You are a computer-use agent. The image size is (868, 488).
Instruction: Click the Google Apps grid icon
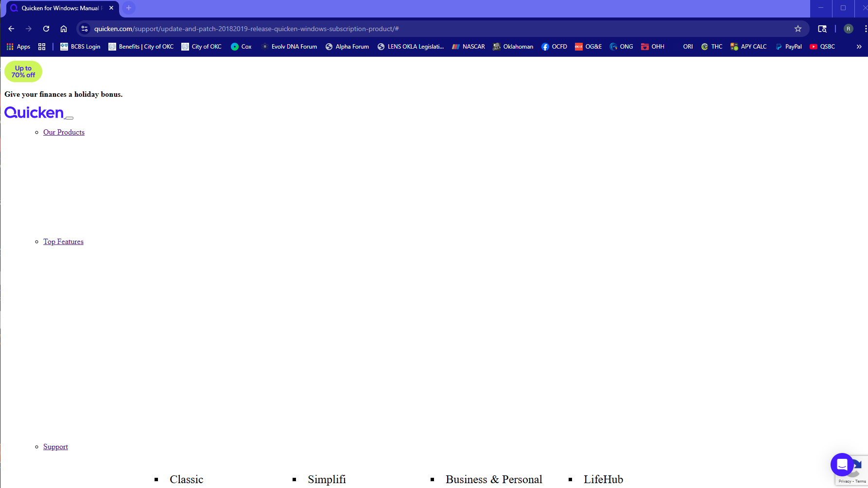tap(10, 46)
